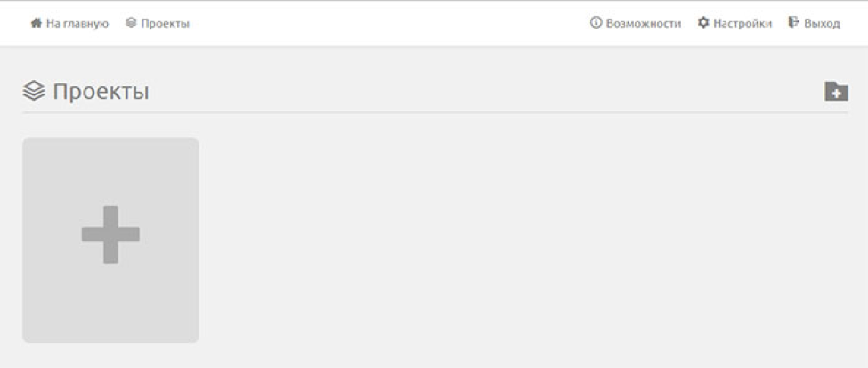Click the gear icon for Настройки
Viewport: 868px width, 368px height.
[703, 23]
